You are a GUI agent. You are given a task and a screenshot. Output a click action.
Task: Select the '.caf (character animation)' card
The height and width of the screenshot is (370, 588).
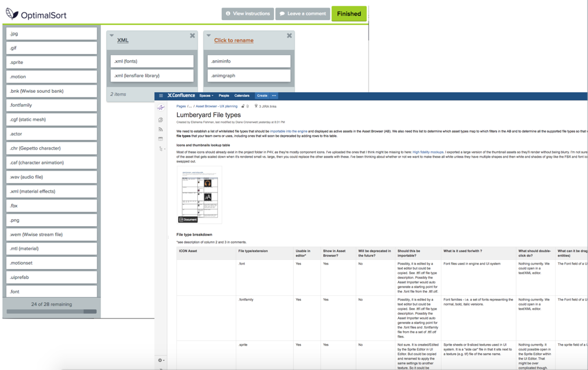(52, 162)
